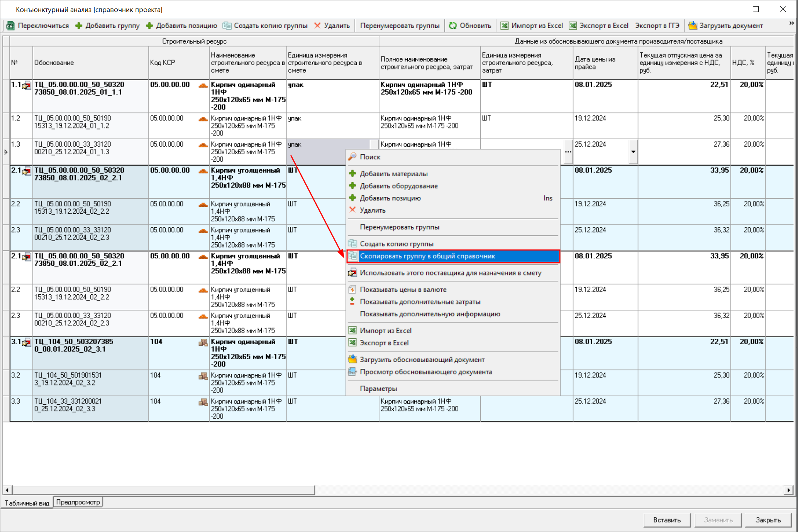Click the horizontal scrollbar left arrow

point(7,490)
